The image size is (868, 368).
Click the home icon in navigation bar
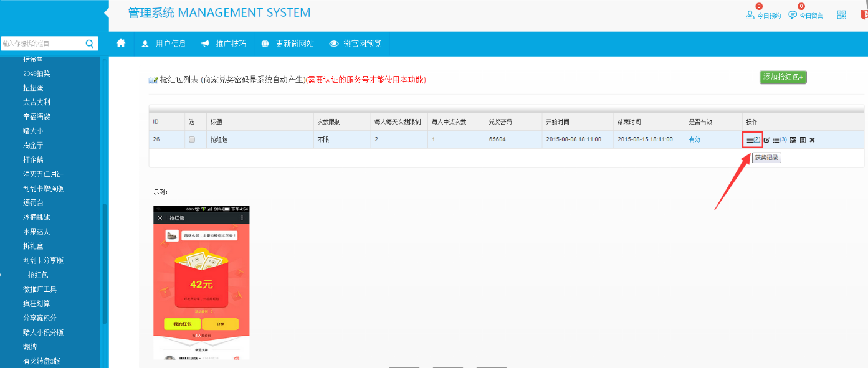tap(121, 44)
